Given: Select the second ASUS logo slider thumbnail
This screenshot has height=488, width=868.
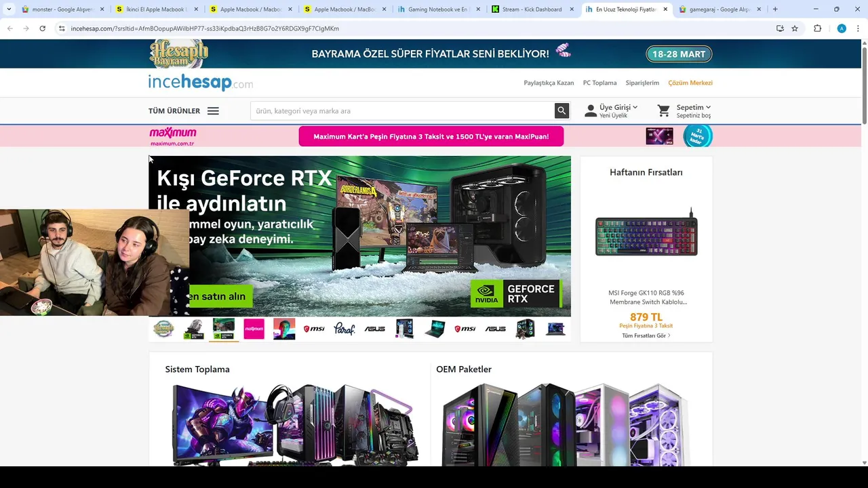Looking at the screenshot, I should click(495, 329).
